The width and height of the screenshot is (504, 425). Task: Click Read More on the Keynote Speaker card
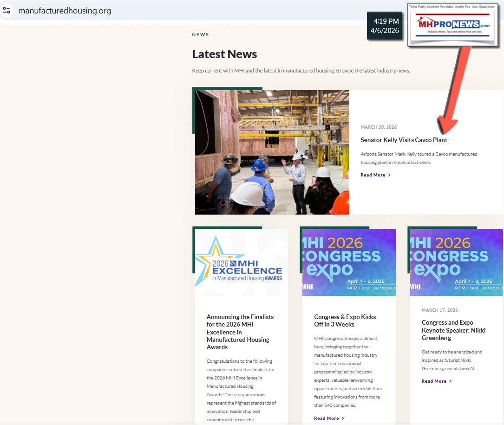(434, 381)
